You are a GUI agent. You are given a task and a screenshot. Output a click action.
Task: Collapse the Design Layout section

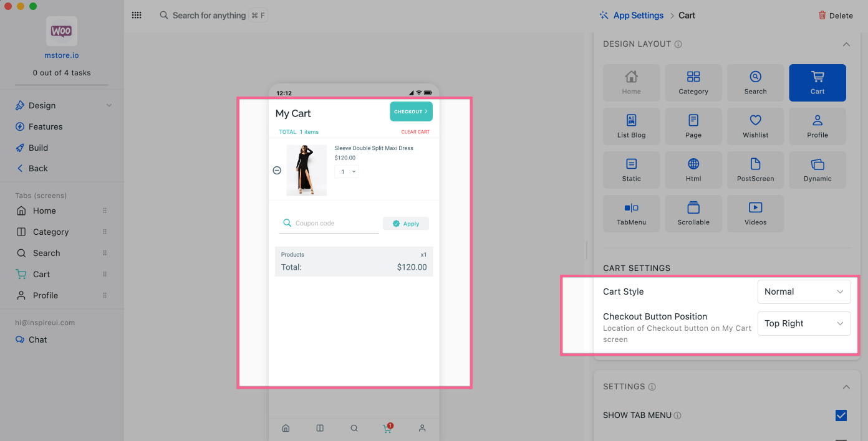pos(846,44)
